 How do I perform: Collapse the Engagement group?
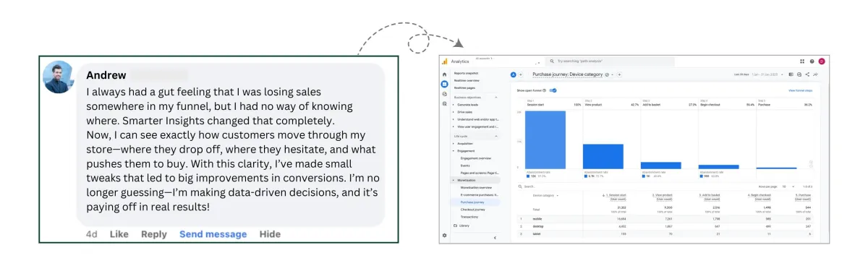tap(453, 151)
